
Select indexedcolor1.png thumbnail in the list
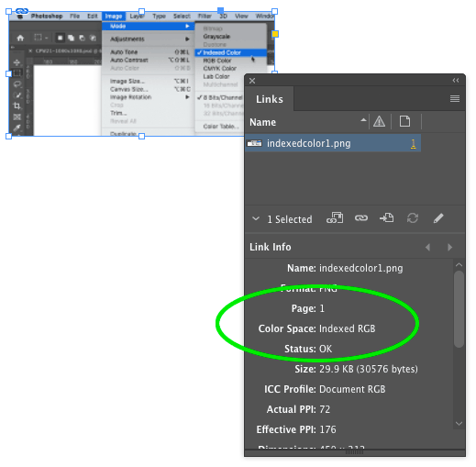(254, 143)
